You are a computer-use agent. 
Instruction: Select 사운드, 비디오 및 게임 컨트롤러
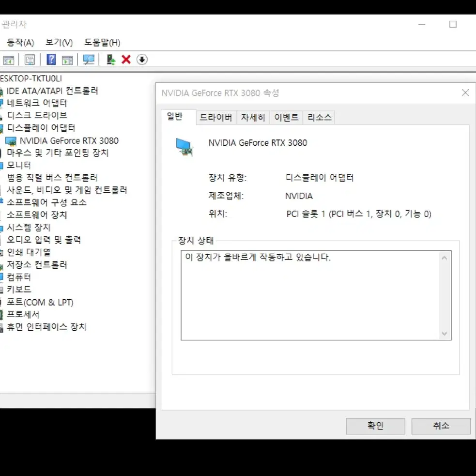pos(67,190)
